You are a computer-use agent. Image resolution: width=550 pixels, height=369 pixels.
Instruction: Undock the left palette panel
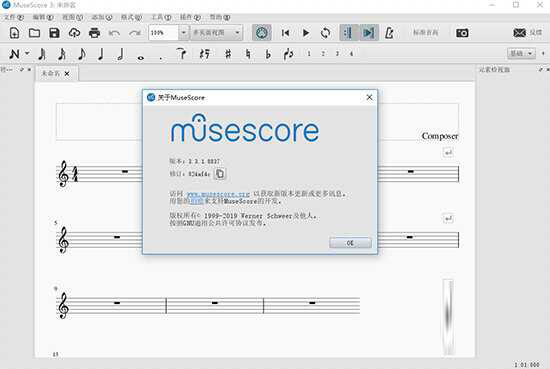click(x=22, y=69)
